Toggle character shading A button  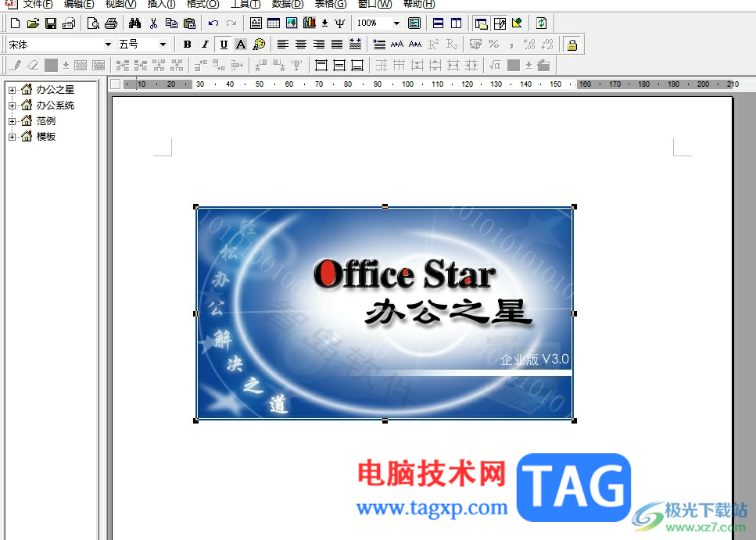tap(241, 45)
